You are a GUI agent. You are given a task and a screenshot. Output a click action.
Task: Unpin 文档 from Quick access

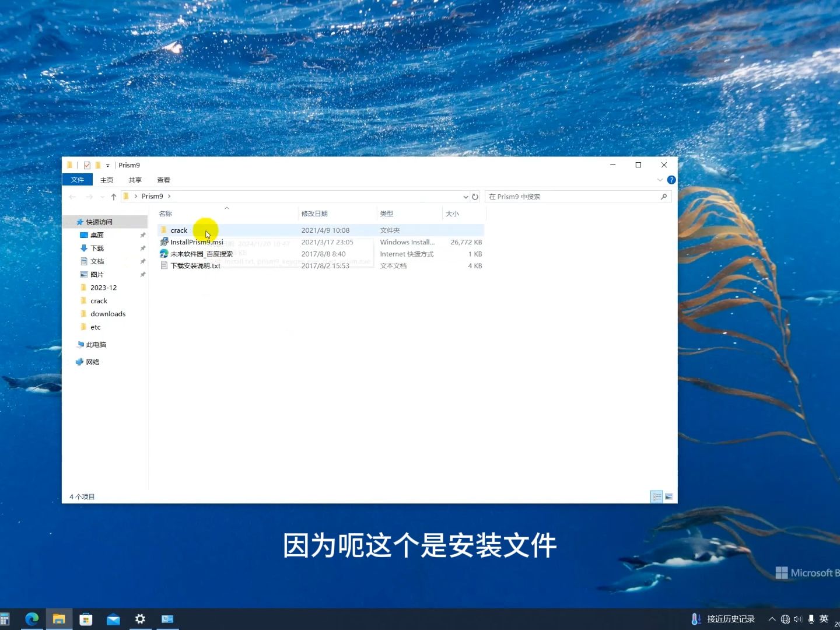pos(142,261)
